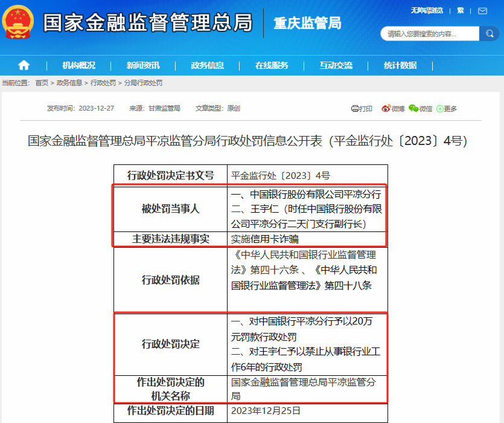The image size is (504, 423).
Task: Click the article headline text
Action: [247, 141]
